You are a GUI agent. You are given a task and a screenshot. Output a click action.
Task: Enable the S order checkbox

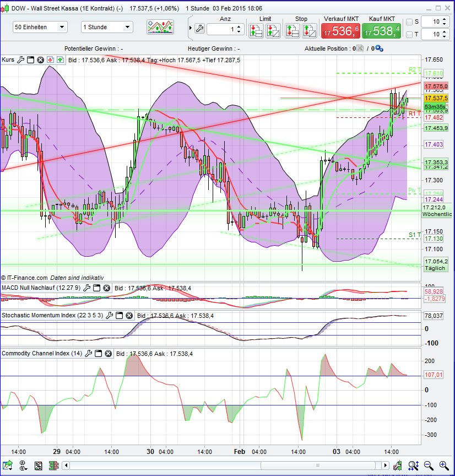pos(408,21)
